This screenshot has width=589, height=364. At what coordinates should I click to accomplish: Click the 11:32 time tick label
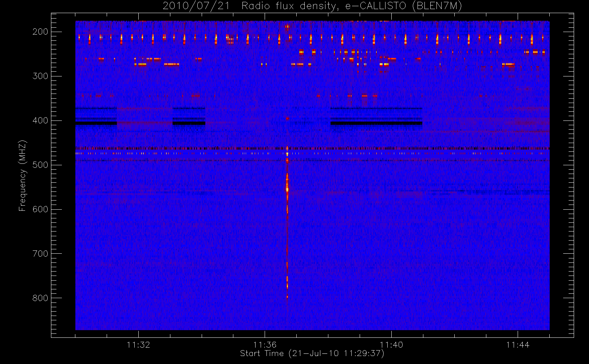(x=138, y=345)
